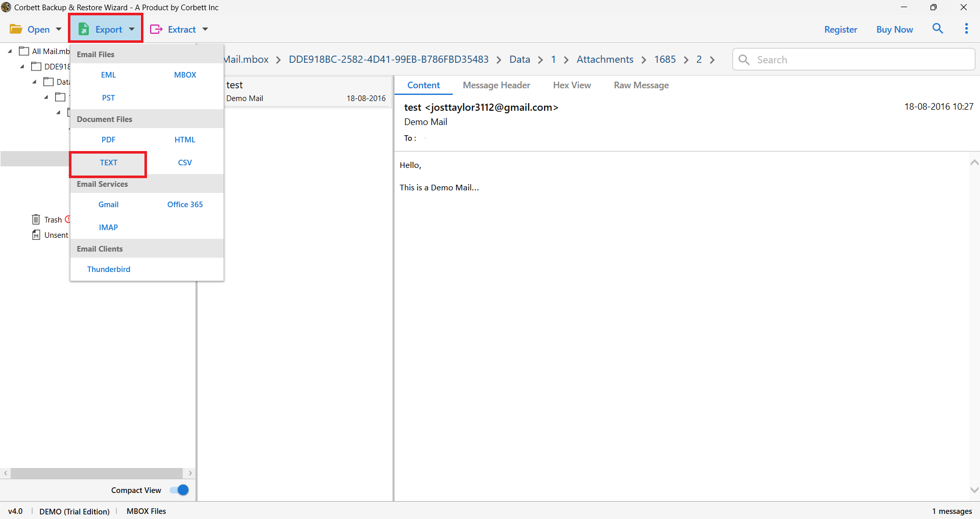Switch to the Message Header tab
980x519 pixels.
pyautogui.click(x=496, y=85)
